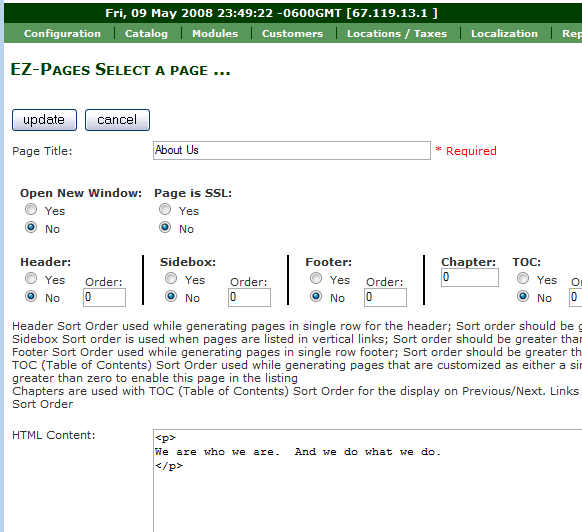Click the update button
This screenshot has height=532, width=582.
tap(44, 120)
